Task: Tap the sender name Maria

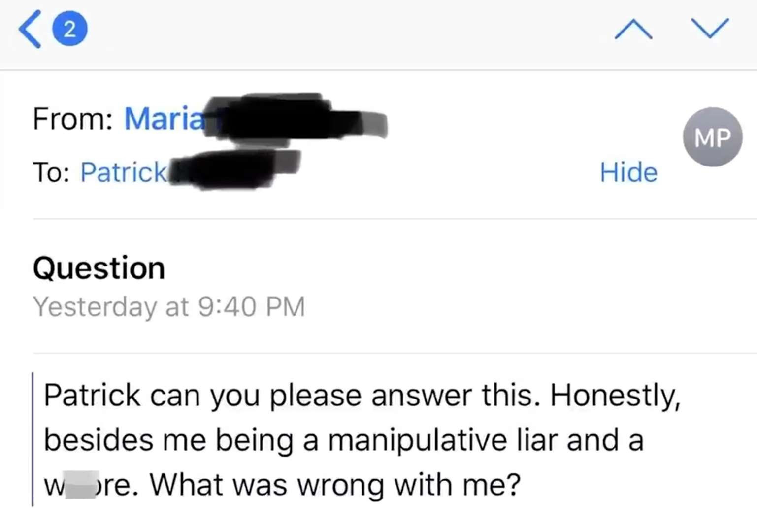Action: point(164,119)
